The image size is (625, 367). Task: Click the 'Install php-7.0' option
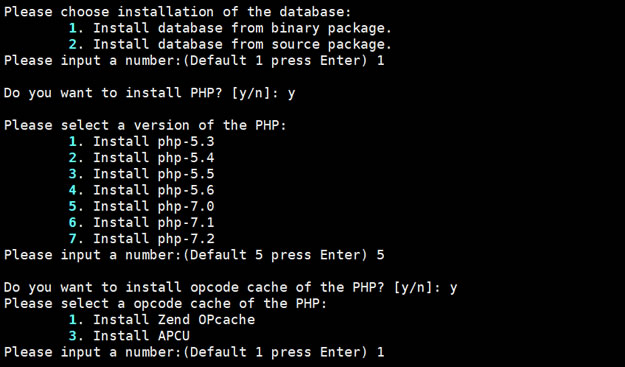point(142,206)
